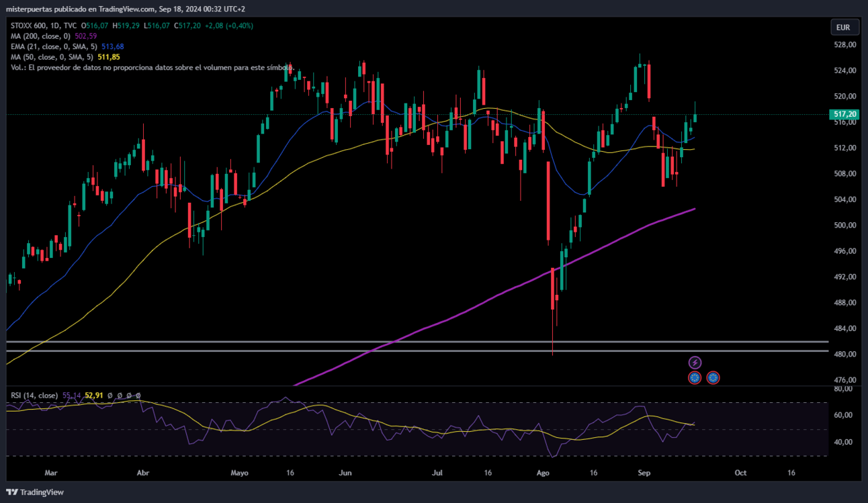This screenshot has height=503, width=868.
Task: Click the 512,00 price axis label
Action: (x=846, y=148)
